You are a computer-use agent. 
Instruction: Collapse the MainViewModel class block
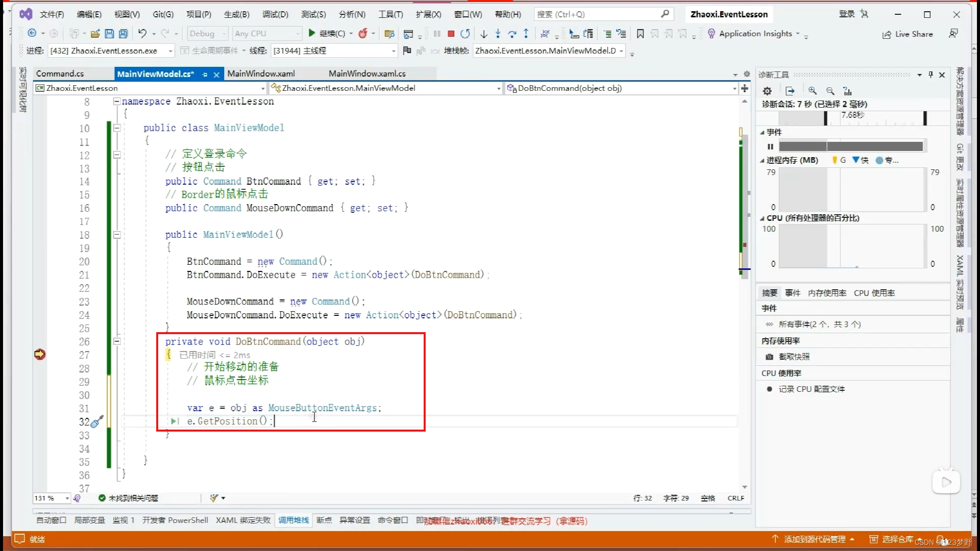pyautogui.click(x=117, y=128)
